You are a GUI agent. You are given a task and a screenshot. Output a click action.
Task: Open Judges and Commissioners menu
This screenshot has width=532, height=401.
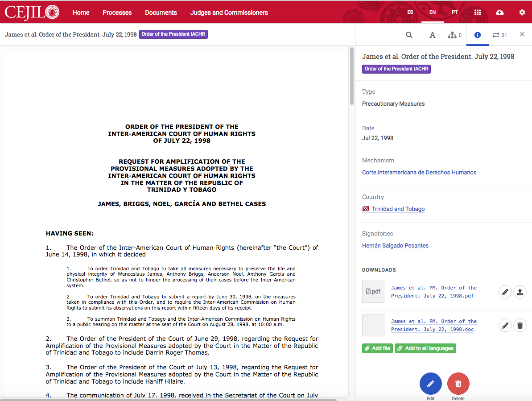pyautogui.click(x=229, y=12)
